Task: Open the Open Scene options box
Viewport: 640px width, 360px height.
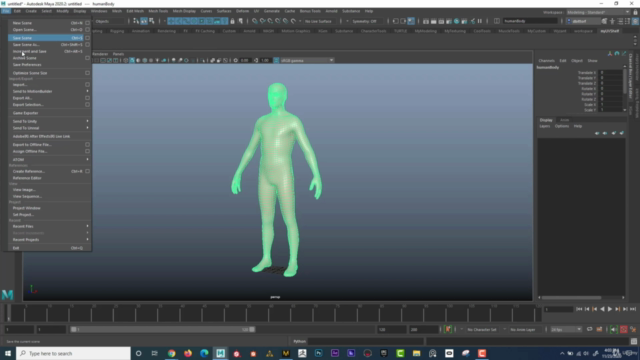Action: click(x=87, y=30)
